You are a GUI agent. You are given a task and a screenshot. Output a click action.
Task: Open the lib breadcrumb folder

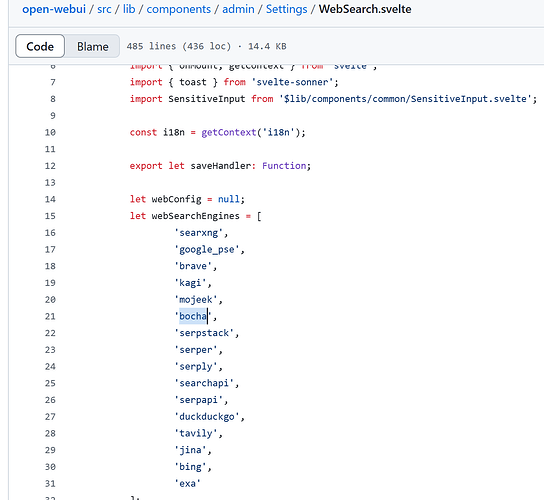pos(129,9)
